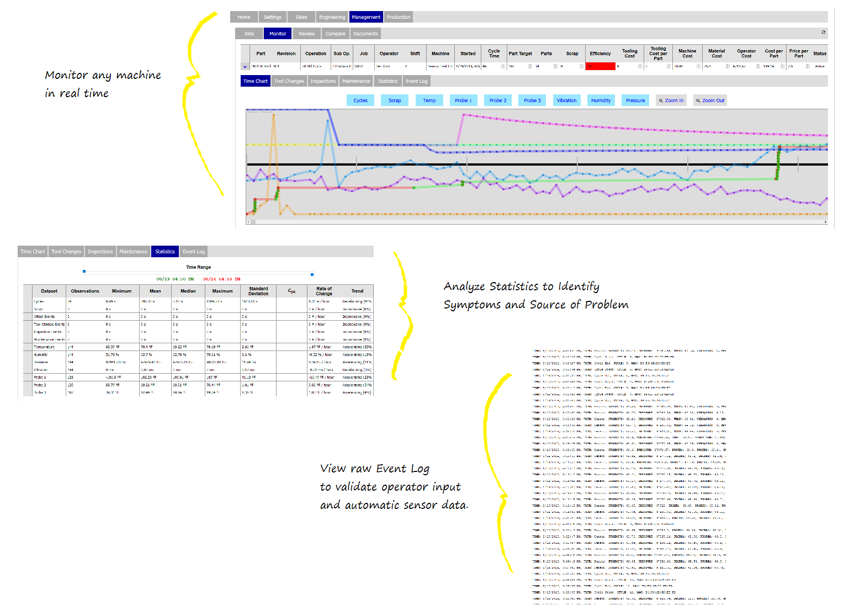Go to the Production tab
The height and width of the screenshot is (616, 844).
tap(399, 17)
